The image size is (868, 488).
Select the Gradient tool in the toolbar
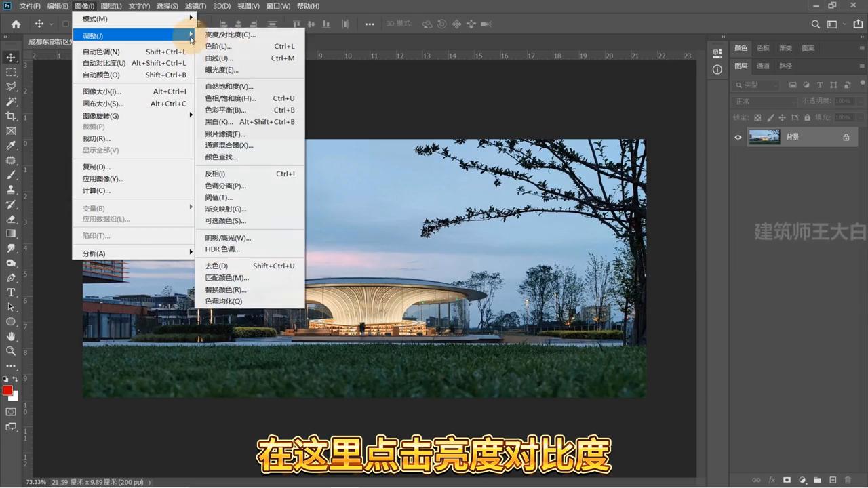coord(10,233)
